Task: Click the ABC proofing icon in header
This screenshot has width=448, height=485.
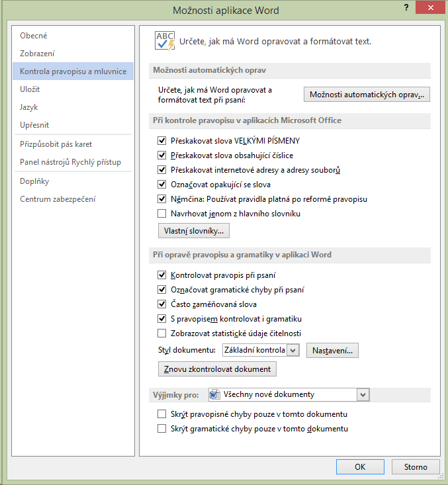Action: click(x=165, y=41)
